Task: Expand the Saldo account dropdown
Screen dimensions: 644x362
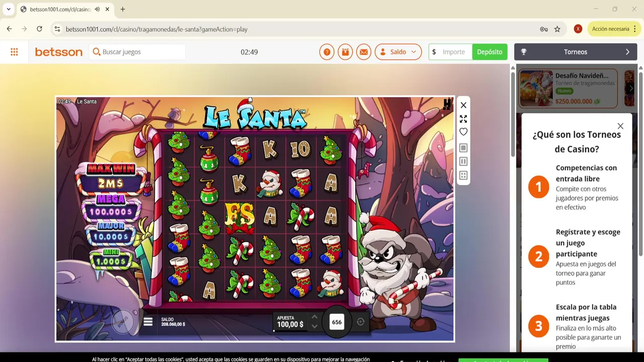Action: (398, 52)
